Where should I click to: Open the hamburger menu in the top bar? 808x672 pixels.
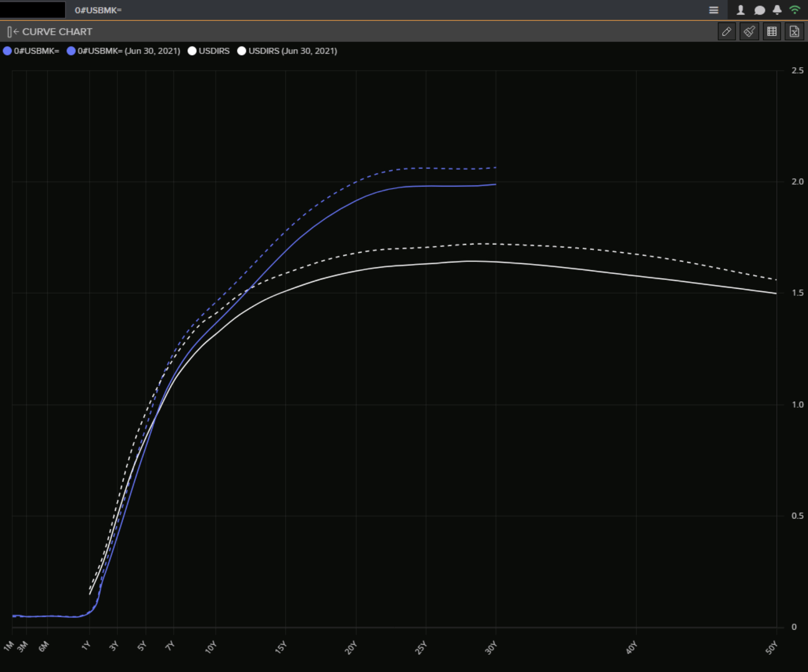click(x=714, y=10)
